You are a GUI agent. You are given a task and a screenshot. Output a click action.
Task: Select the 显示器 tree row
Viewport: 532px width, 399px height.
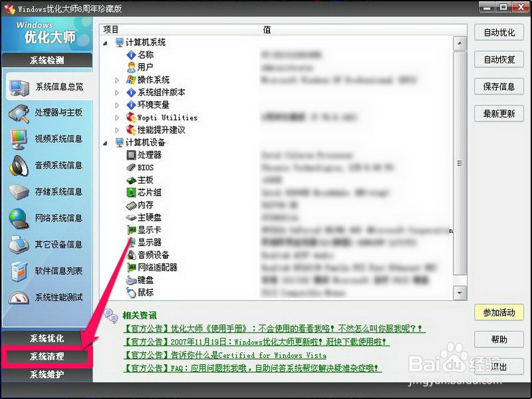tap(149, 243)
